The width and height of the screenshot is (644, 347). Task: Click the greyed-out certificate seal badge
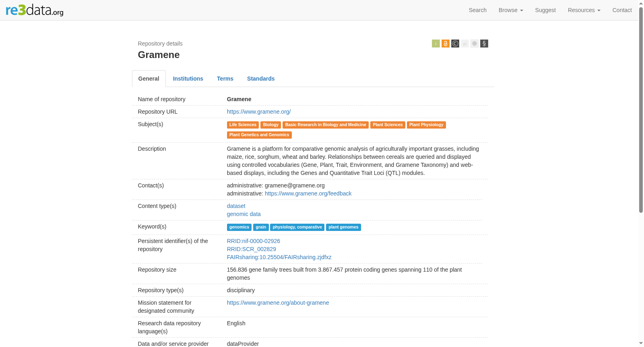point(475,44)
